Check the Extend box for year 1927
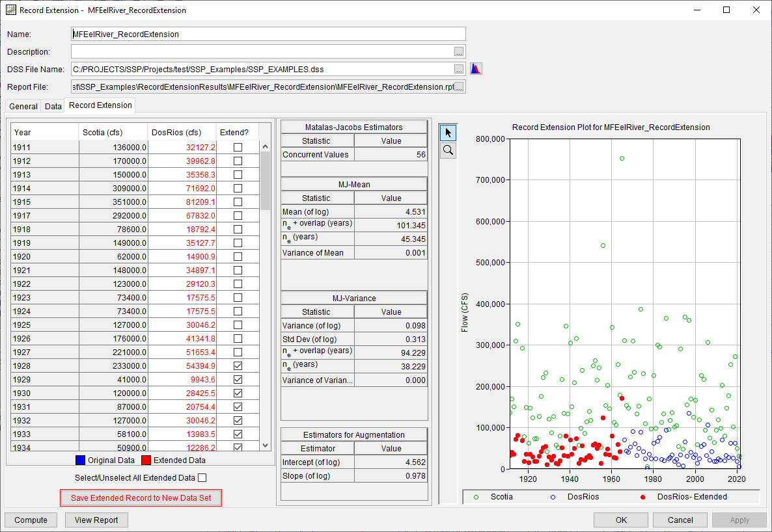 (x=238, y=352)
